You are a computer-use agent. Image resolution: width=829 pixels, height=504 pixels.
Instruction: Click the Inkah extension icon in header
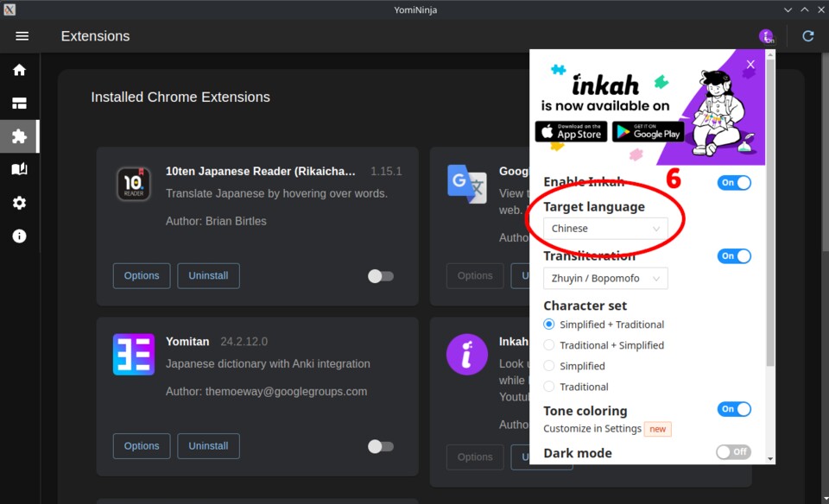(766, 36)
